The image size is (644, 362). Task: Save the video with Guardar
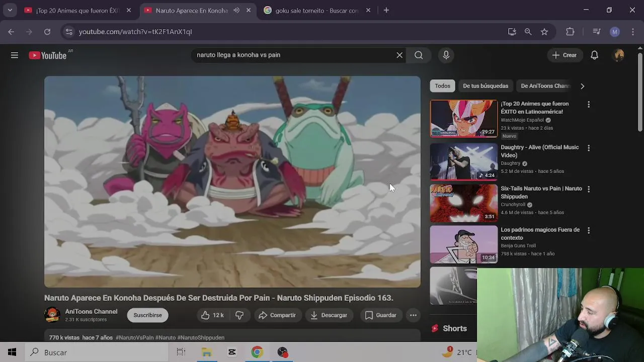click(x=381, y=315)
